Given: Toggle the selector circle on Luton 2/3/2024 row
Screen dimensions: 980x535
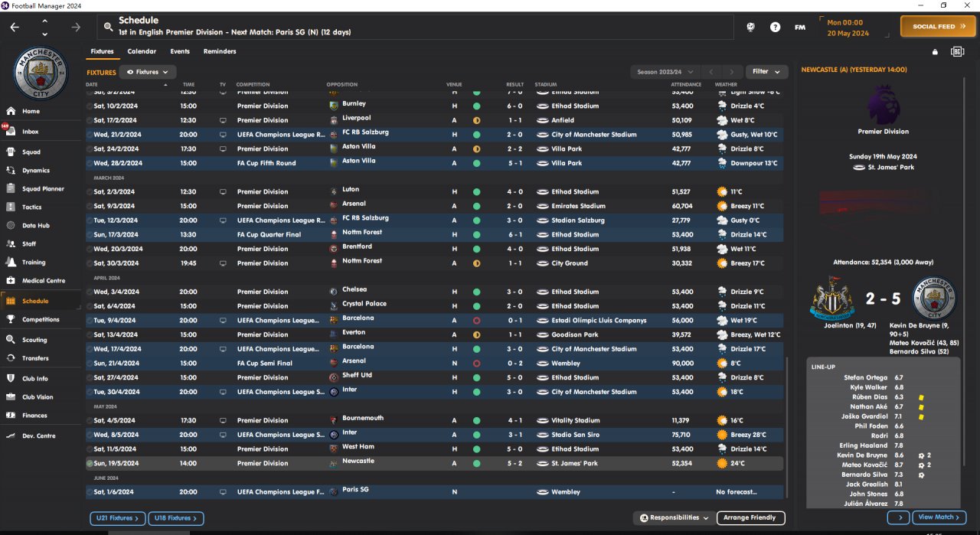Looking at the screenshot, I should point(90,192).
